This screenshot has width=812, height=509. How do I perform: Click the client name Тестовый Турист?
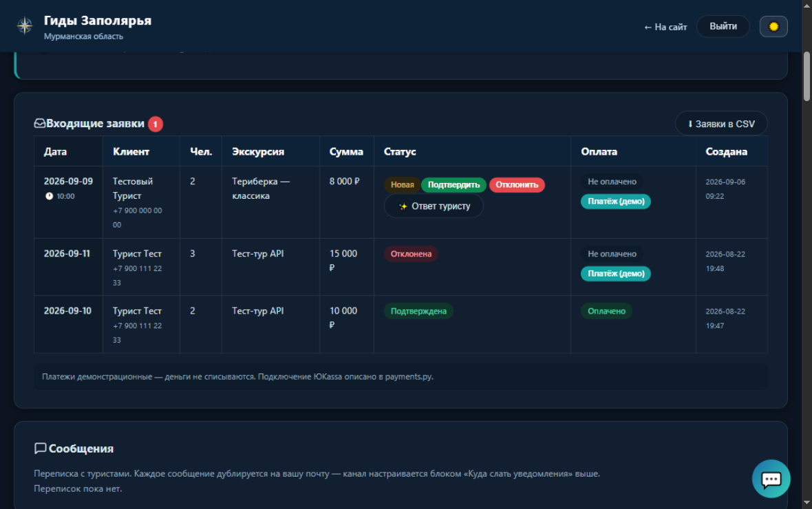(x=133, y=188)
